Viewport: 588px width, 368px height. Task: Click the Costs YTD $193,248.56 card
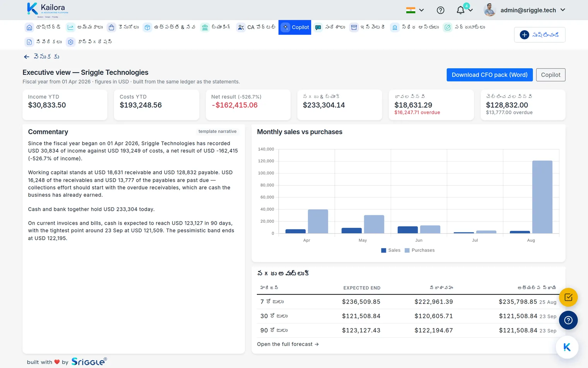156,105
